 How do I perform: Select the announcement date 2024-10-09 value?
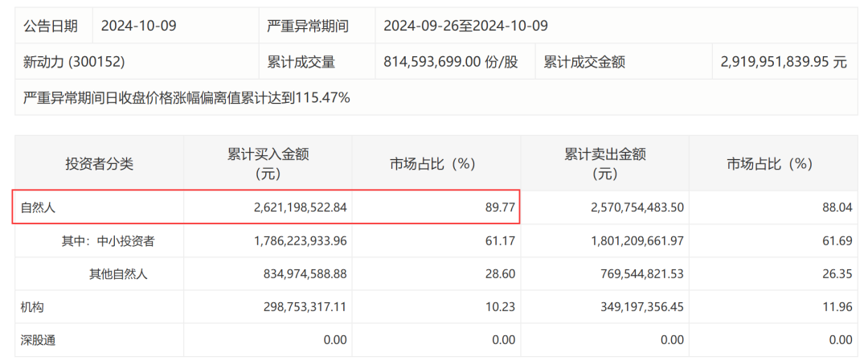coord(138,26)
